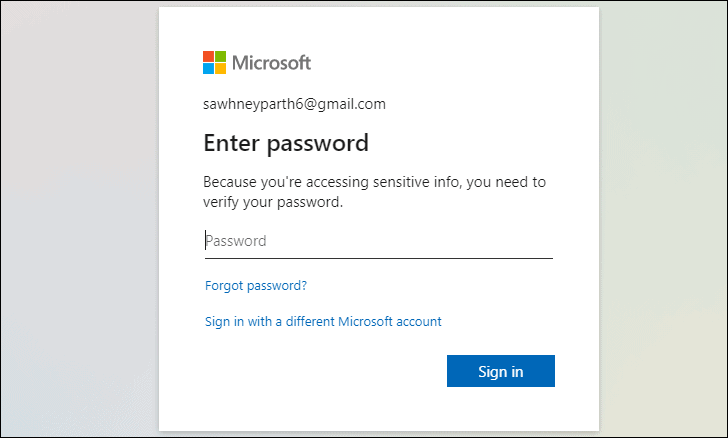This screenshot has width=728, height=438.
Task: Click the green square in Microsoft logo
Action: coord(221,57)
